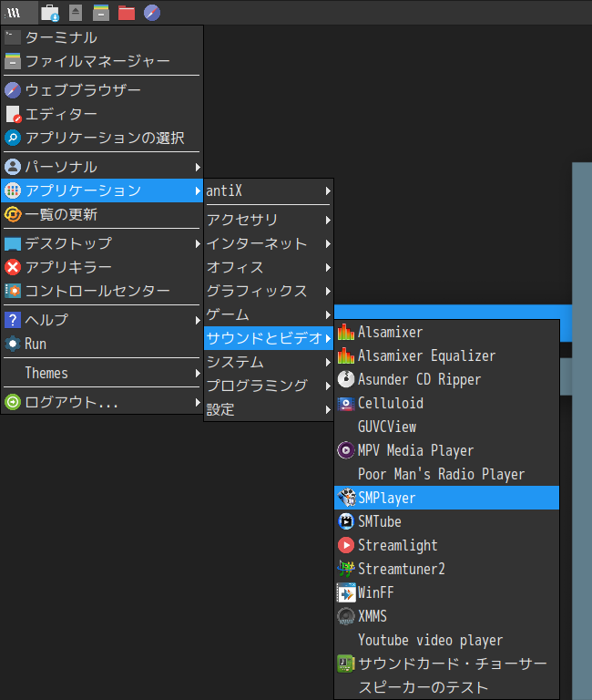Click the user icon beside パーソナル
This screenshot has height=700, width=592.
click(13, 167)
